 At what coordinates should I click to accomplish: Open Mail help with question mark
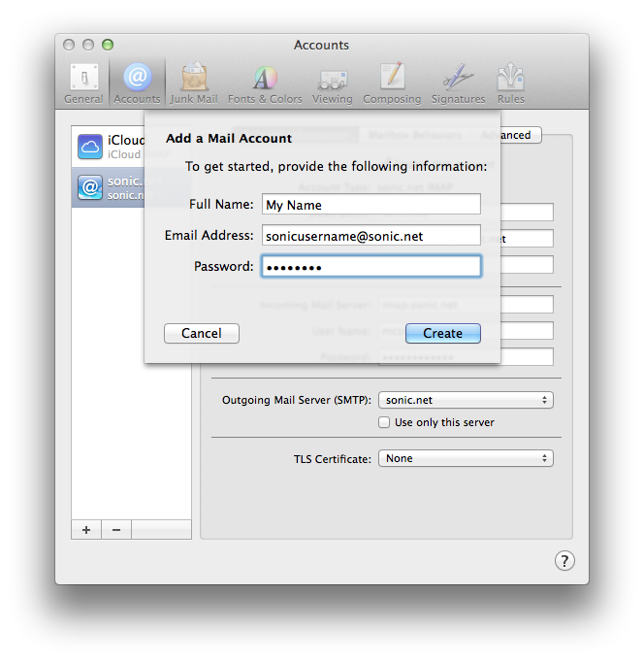point(564,561)
